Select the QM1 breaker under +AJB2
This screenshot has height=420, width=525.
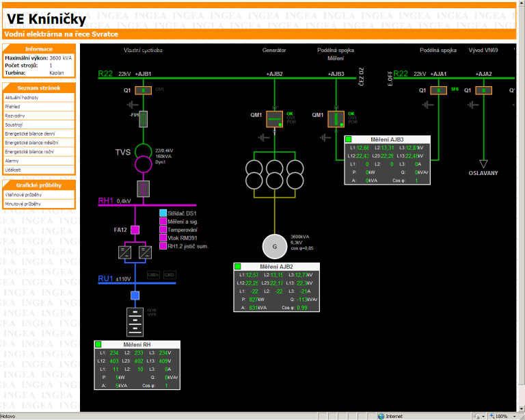[274, 119]
